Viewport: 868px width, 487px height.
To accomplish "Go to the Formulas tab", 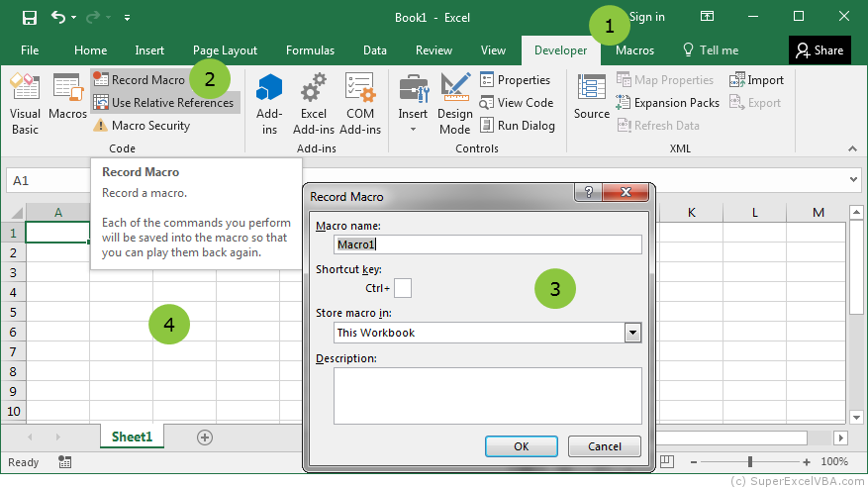I will click(x=310, y=50).
